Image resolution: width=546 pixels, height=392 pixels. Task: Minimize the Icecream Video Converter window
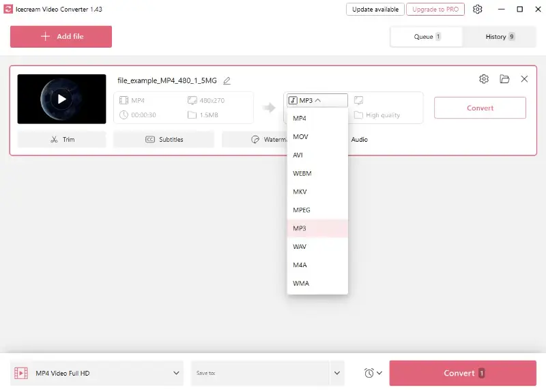(x=501, y=10)
